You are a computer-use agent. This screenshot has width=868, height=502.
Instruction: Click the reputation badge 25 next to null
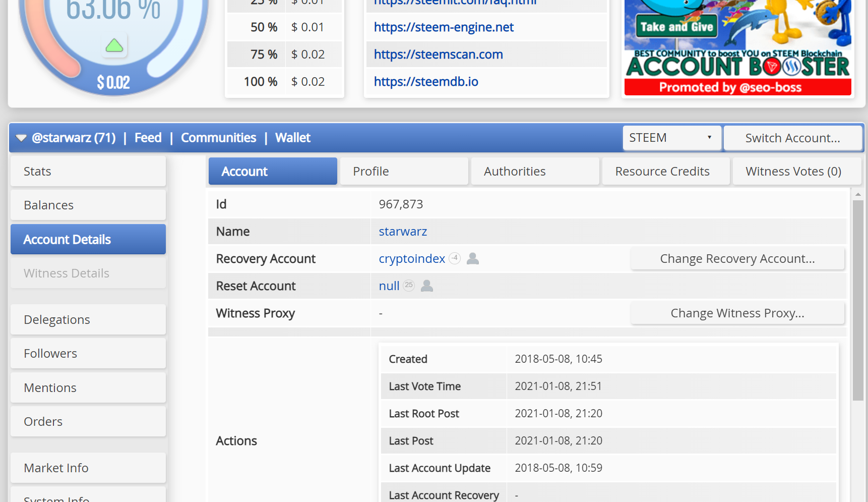tap(409, 286)
